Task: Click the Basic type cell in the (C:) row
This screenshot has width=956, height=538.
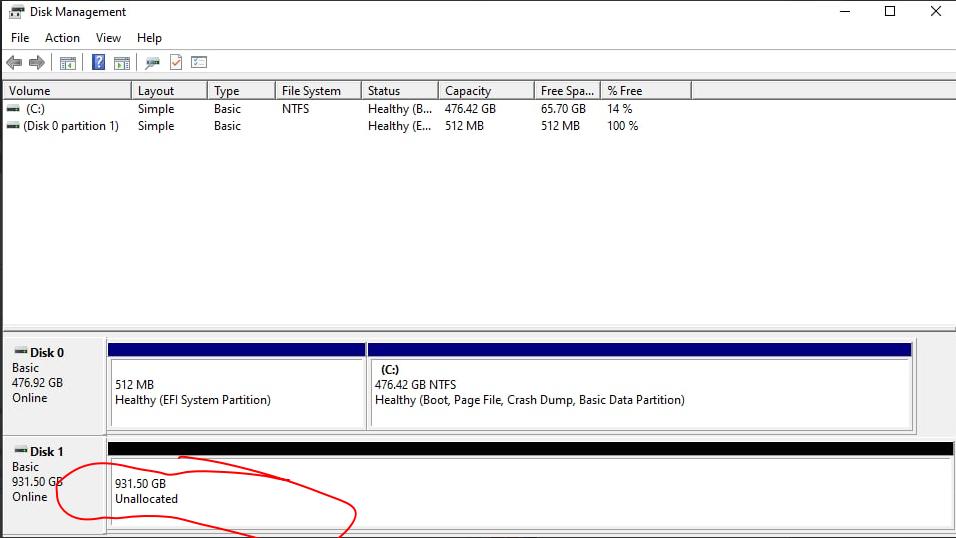Action: tap(227, 109)
